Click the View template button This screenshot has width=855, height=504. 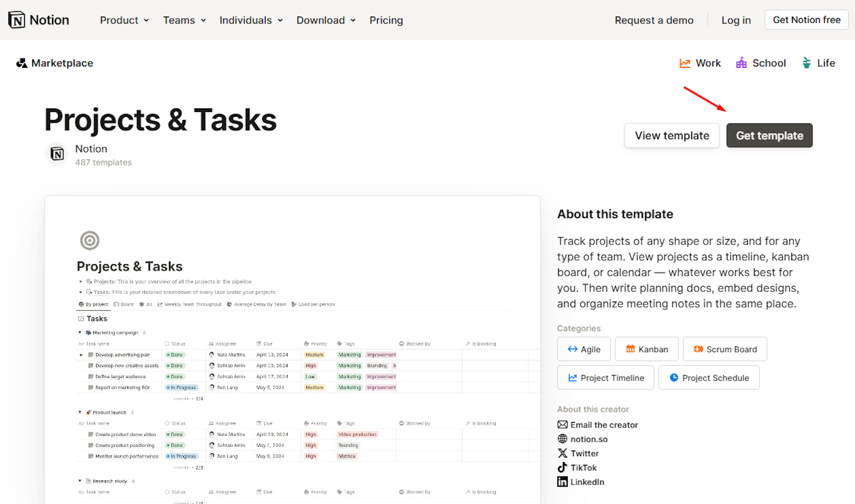tap(672, 135)
